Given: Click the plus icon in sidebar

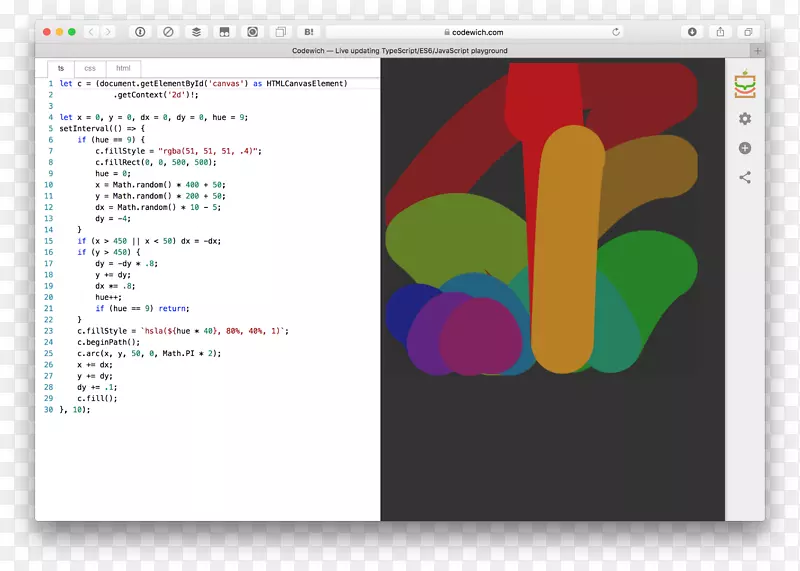Looking at the screenshot, I should coord(745,148).
